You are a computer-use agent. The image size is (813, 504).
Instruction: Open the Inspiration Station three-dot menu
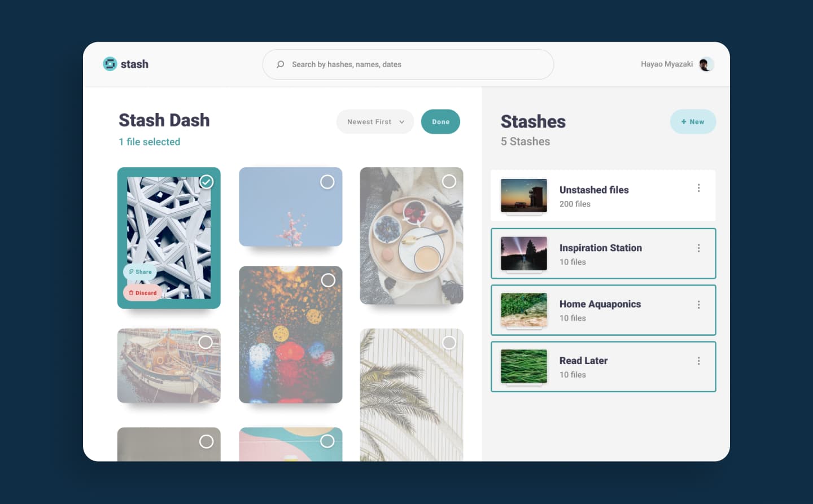698,248
